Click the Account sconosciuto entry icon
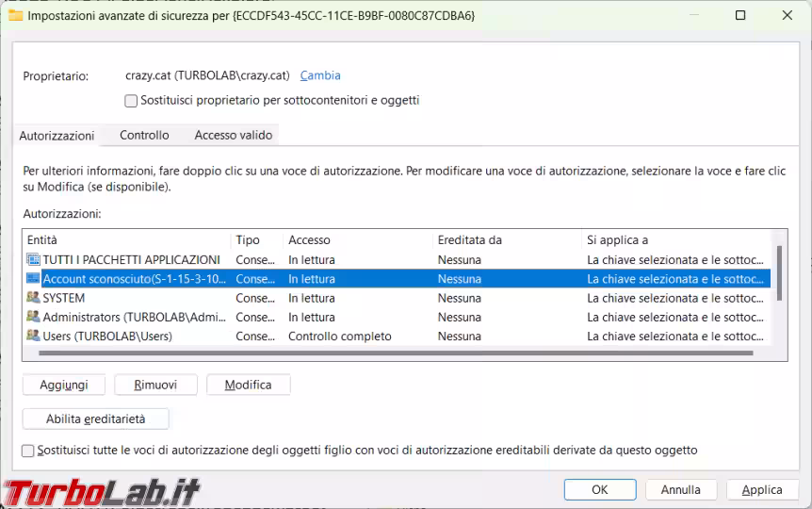Viewport: 812px width, 509px height. click(x=33, y=279)
